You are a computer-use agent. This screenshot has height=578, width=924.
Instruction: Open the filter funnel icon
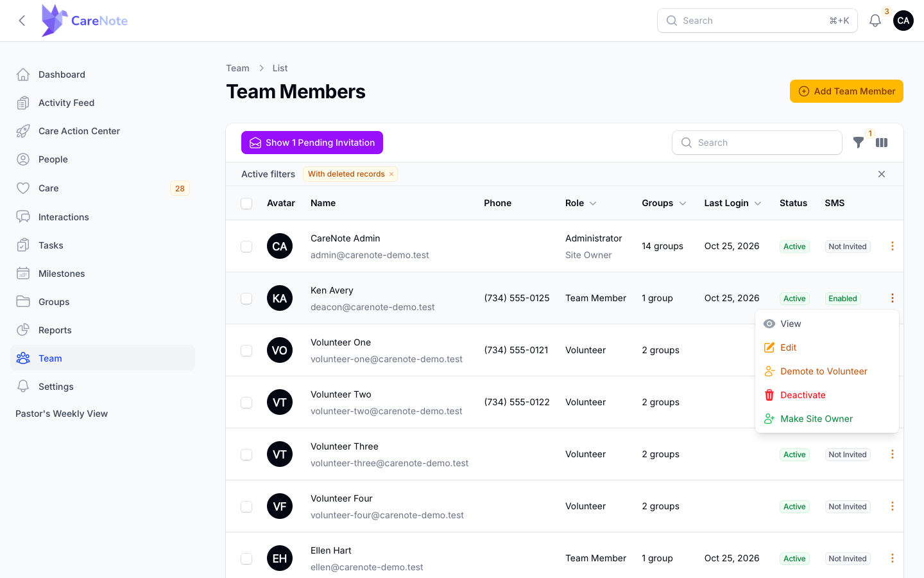(x=858, y=143)
